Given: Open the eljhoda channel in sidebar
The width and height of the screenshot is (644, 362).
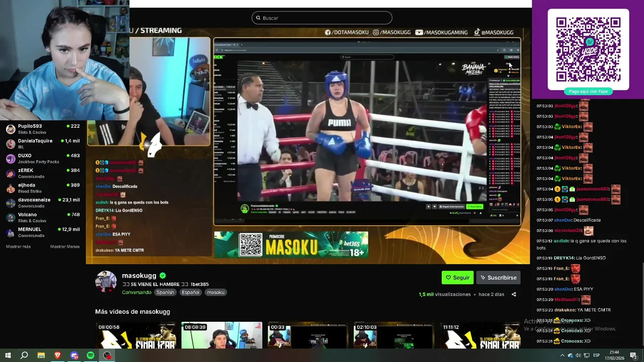Looking at the screenshot, I should coord(43,188).
